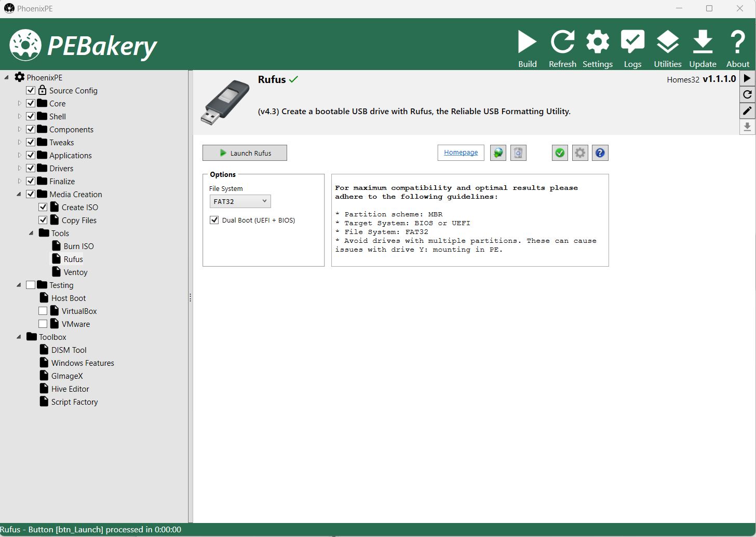Screen dimensions: 756x537
Task: Toggle the Core checkbox
Action: coord(31,103)
